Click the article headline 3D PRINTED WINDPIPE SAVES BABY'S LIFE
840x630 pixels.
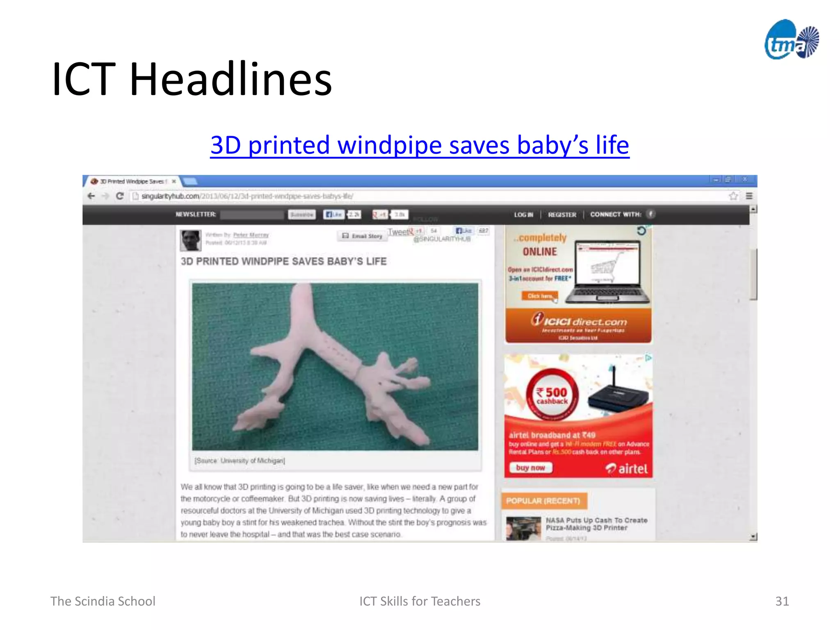pos(284,261)
